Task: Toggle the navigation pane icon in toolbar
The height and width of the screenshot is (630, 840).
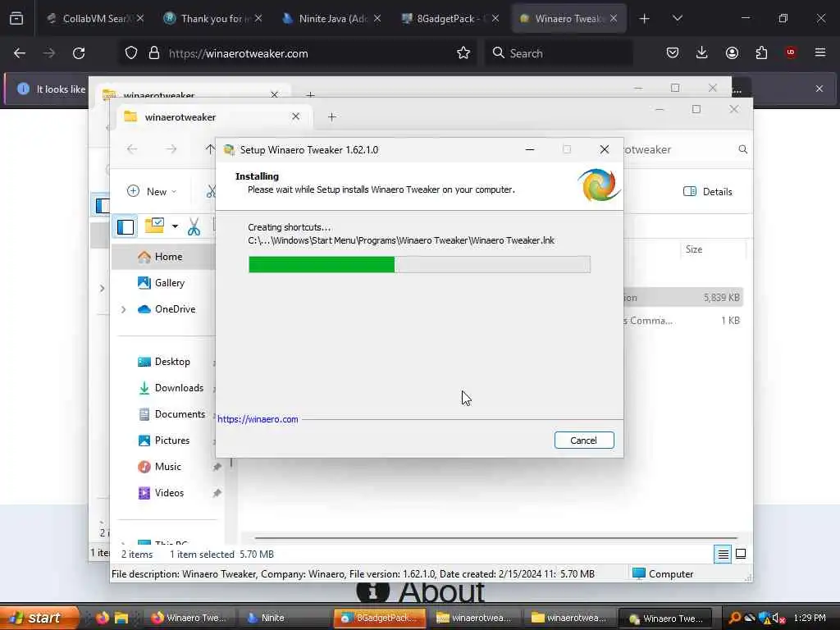Action: pos(126,226)
